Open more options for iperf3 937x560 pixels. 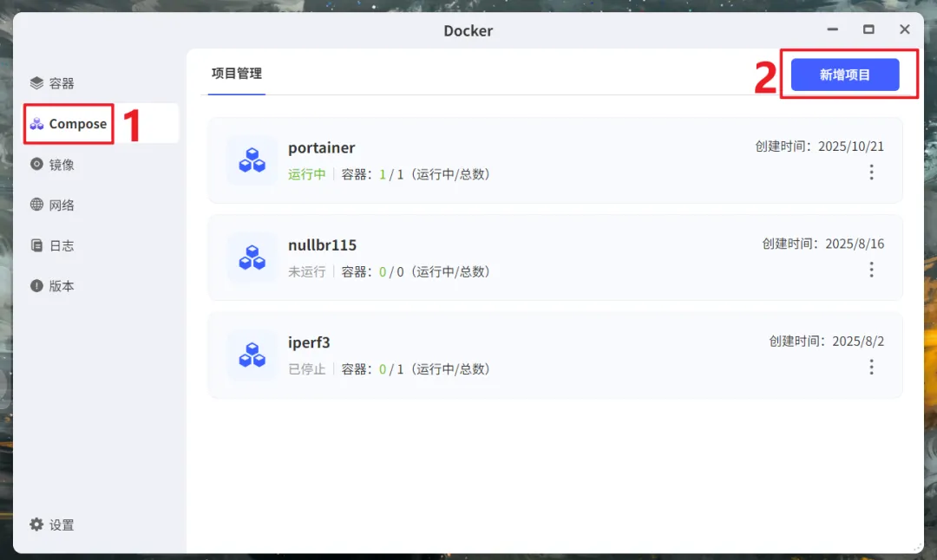click(871, 368)
